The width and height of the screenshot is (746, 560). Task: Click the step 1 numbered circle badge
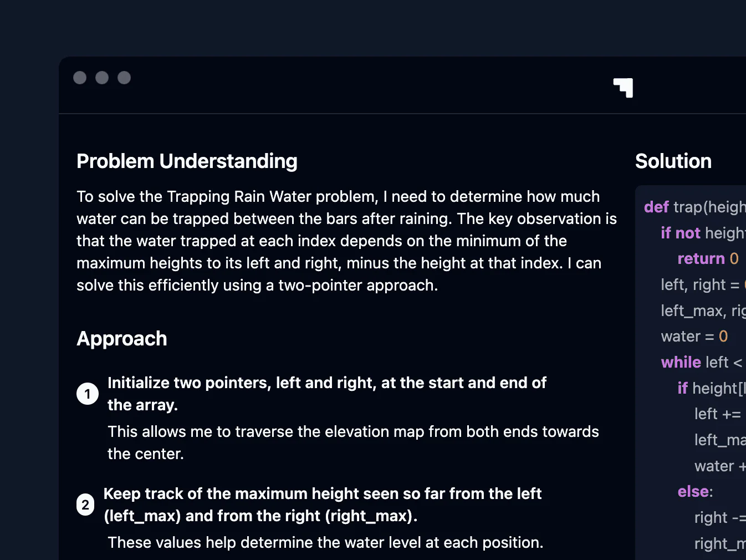(87, 394)
